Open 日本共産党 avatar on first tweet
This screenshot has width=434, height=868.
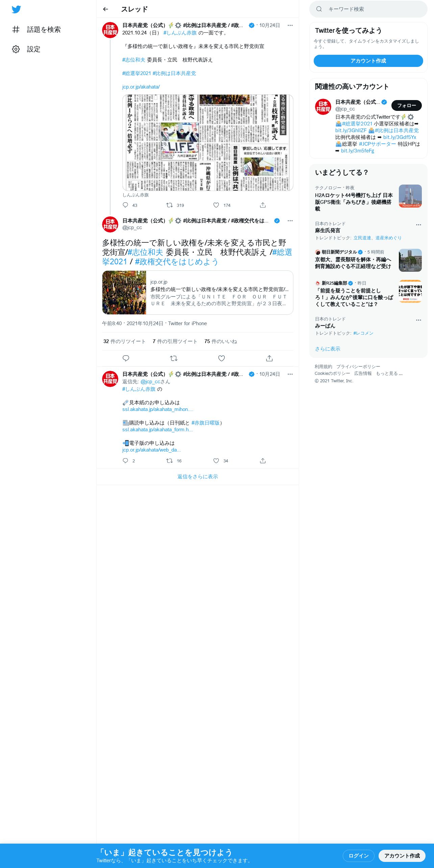[x=110, y=30]
